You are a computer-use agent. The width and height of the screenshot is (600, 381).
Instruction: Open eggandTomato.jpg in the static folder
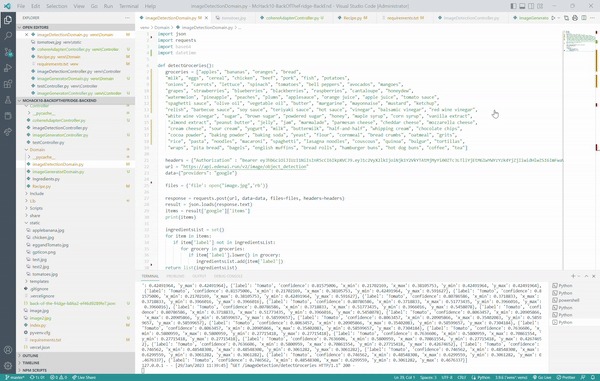click(x=76, y=245)
